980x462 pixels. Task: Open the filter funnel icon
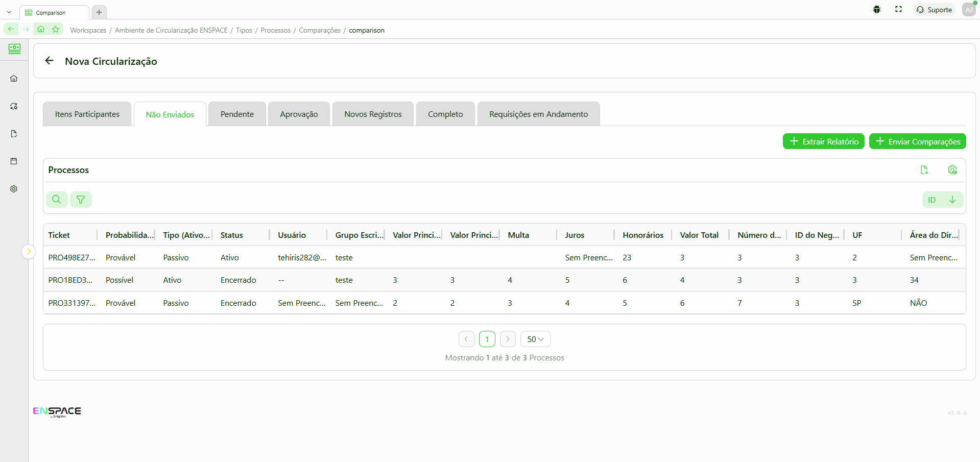coord(81,200)
